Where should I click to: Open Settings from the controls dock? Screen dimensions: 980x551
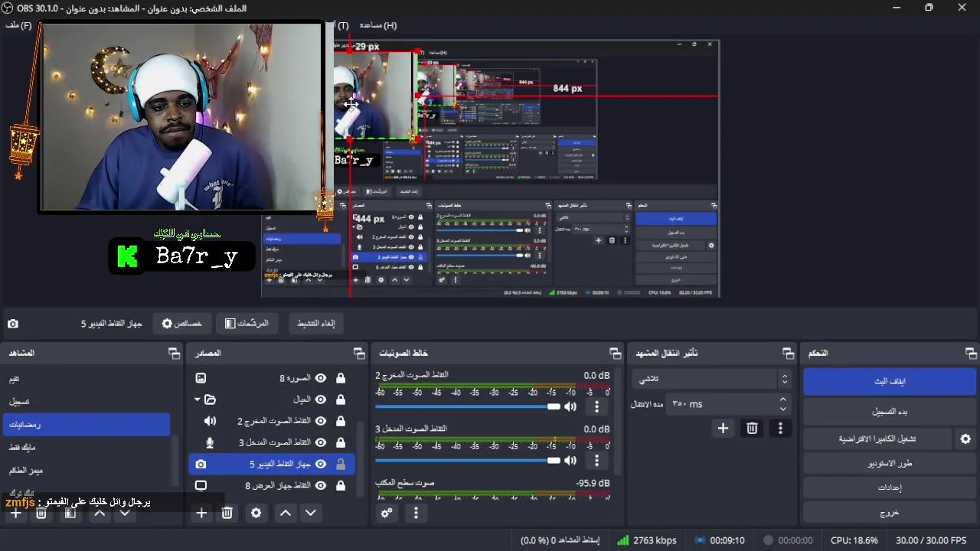pyautogui.click(x=890, y=488)
